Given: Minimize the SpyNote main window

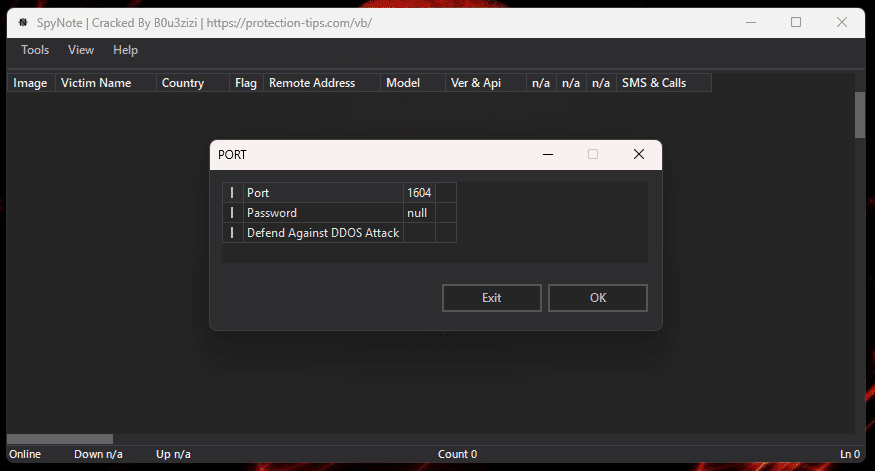Looking at the screenshot, I should click(x=751, y=23).
